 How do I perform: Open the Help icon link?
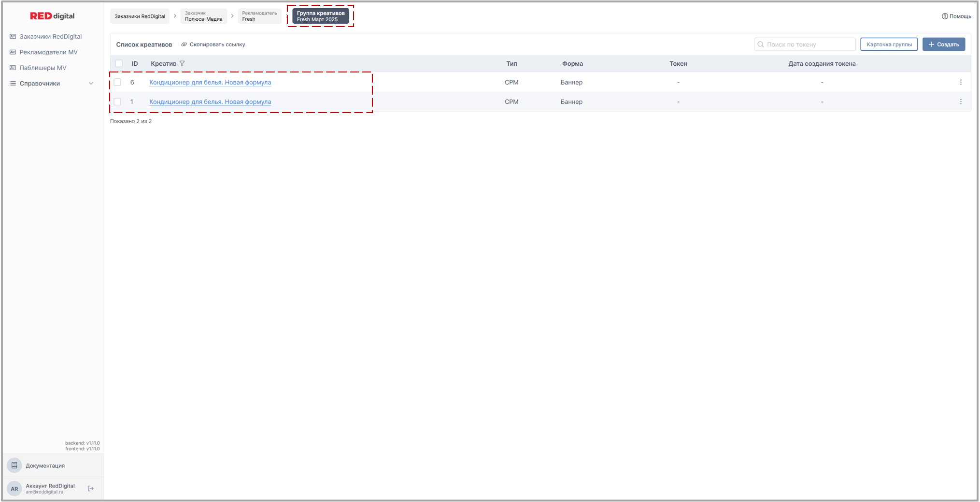944,16
